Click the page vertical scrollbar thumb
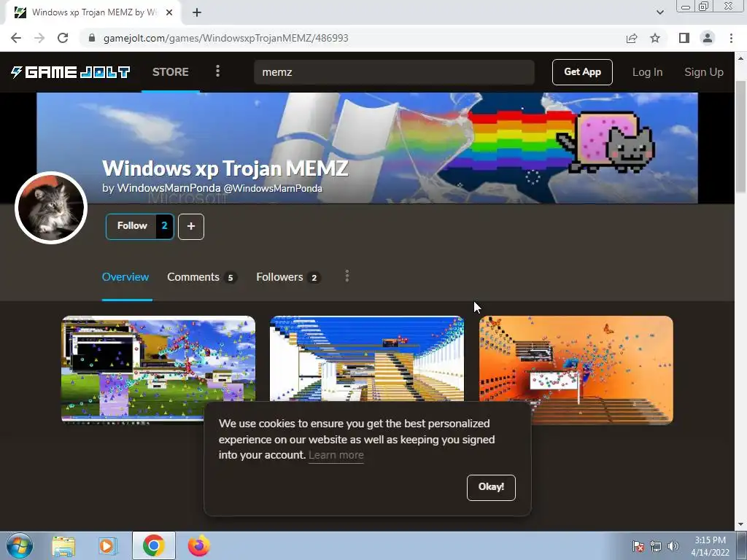The image size is (747, 560). 740,136
